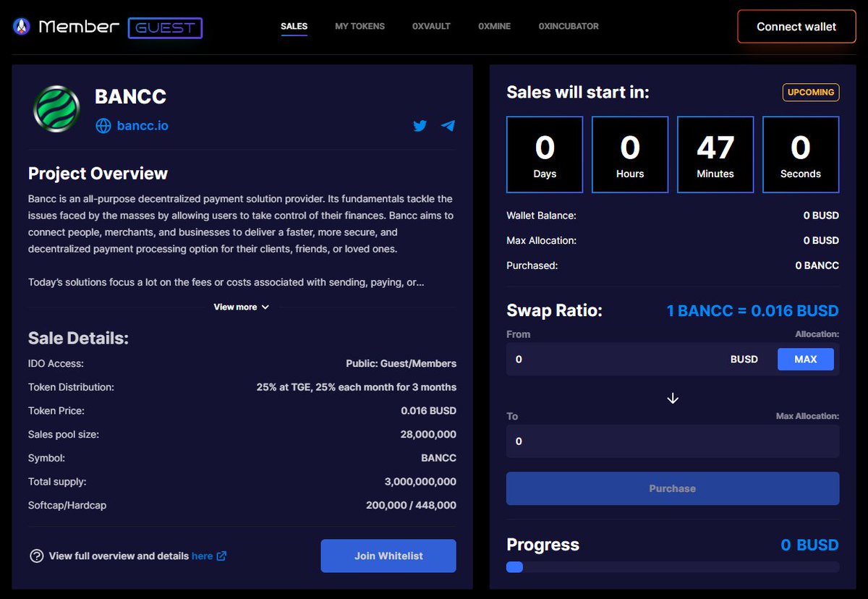868x599 pixels.
Task: Click the Purchase button
Action: (x=673, y=488)
